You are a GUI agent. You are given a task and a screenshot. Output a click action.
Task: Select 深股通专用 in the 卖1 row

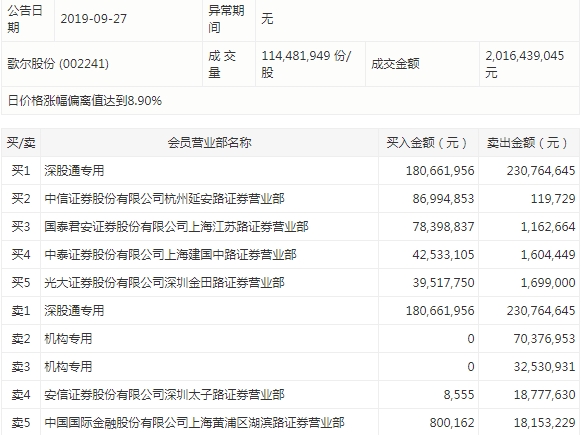click(74, 310)
